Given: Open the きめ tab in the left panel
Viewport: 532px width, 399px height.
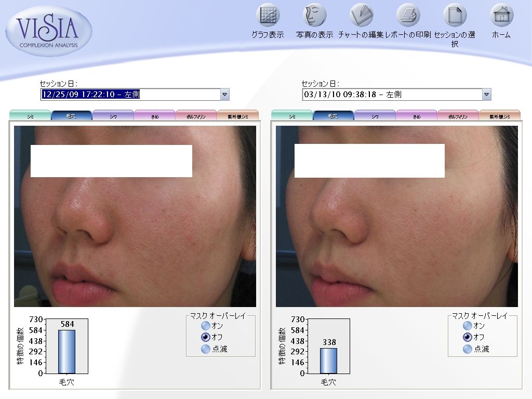Looking at the screenshot, I should pos(155,116).
